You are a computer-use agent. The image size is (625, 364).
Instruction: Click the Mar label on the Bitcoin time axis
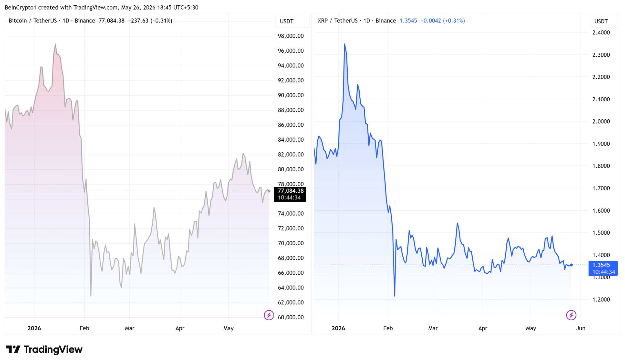pos(129,328)
